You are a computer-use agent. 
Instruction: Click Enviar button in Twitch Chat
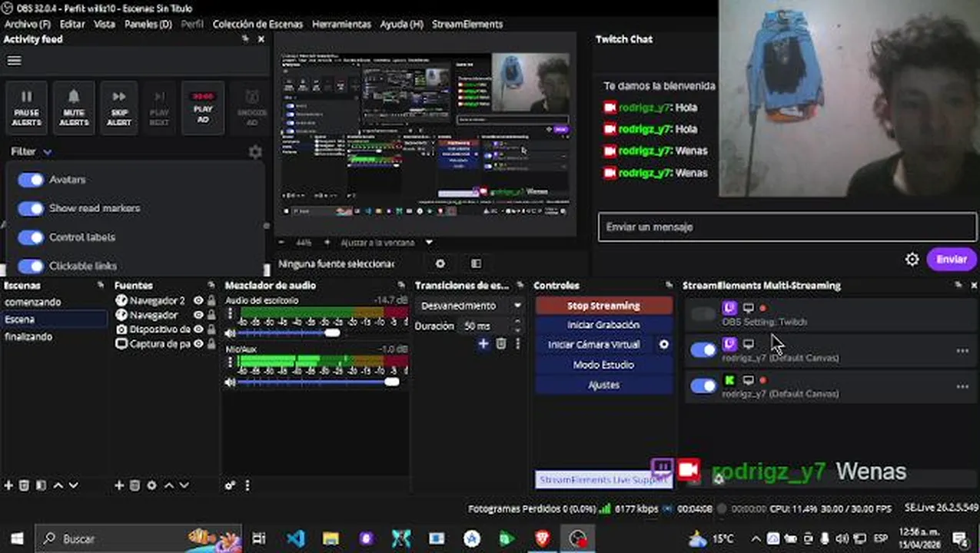[x=952, y=260]
